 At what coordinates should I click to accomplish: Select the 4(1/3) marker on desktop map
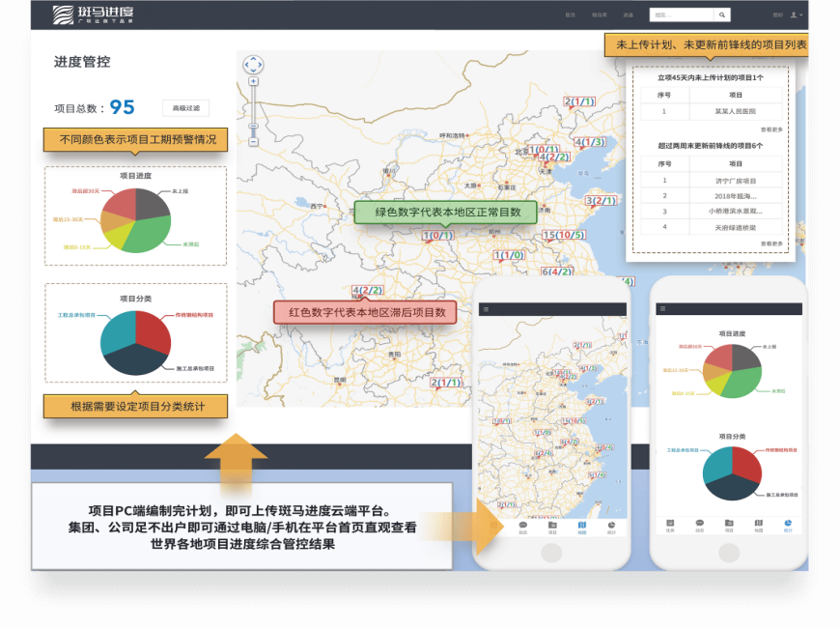590,142
